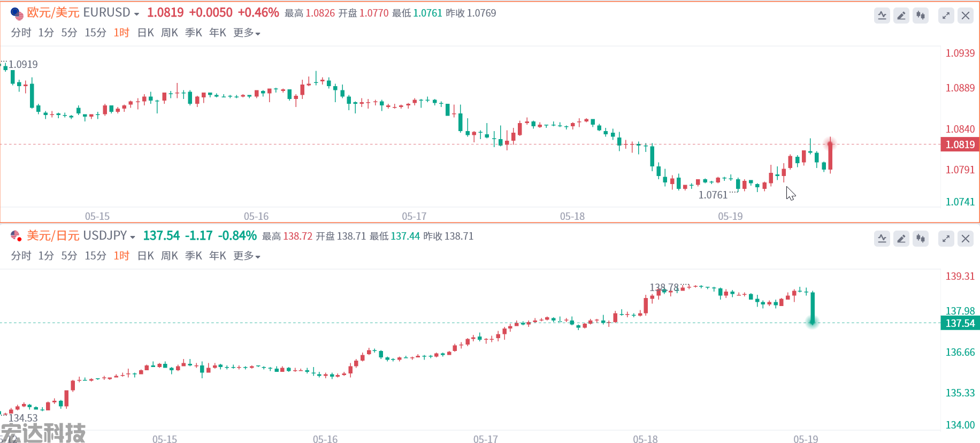Open indicators for the EURUSD chart

click(x=882, y=16)
